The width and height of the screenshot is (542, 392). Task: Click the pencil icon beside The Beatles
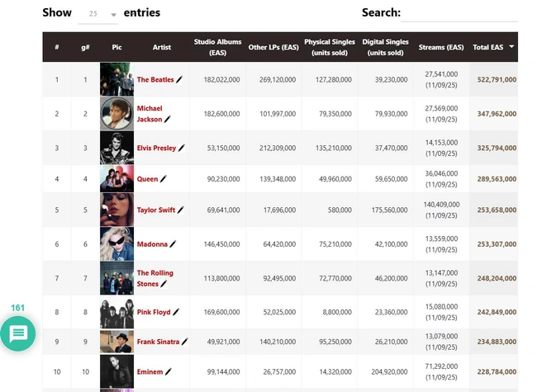[179, 80]
